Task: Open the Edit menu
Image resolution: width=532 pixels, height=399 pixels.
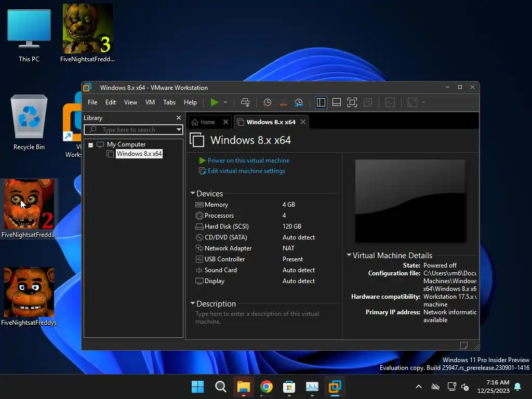Action: [x=111, y=102]
